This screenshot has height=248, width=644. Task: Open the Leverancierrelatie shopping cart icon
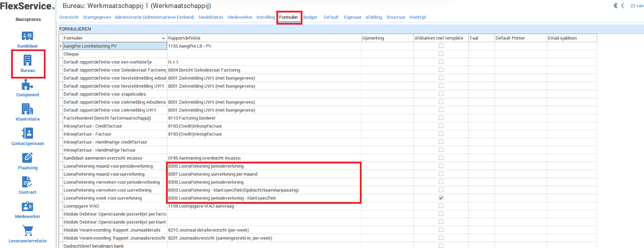coord(27,231)
